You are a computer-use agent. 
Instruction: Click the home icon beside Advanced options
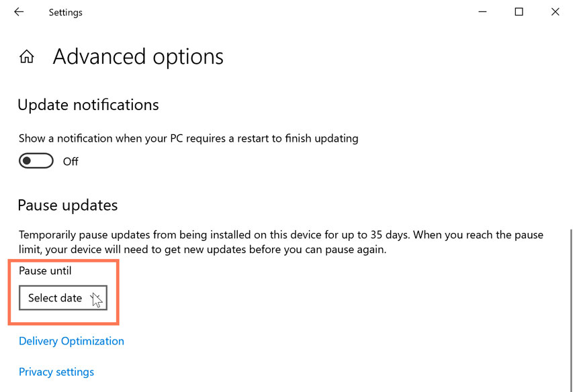tap(26, 56)
